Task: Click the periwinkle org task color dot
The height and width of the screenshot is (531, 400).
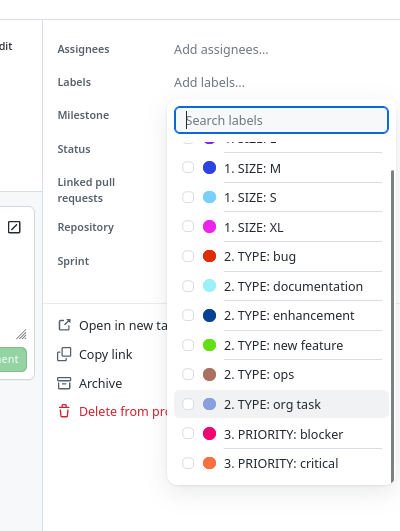Action: click(x=209, y=404)
